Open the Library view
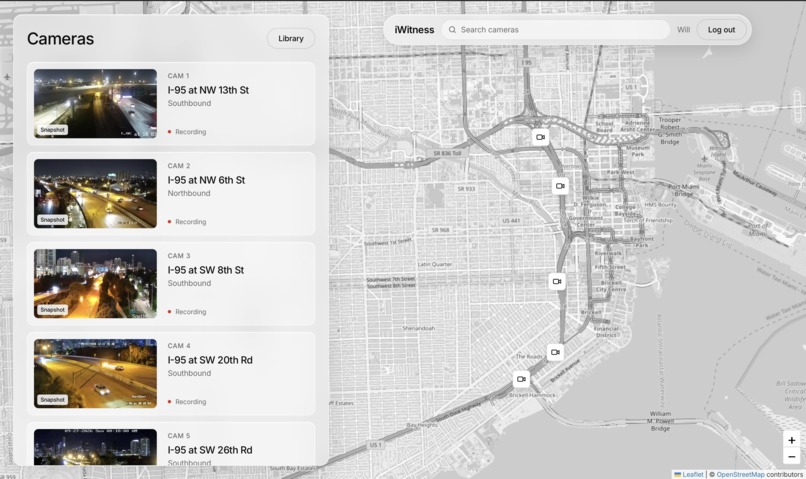Image resolution: width=806 pixels, height=479 pixels. (x=291, y=39)
